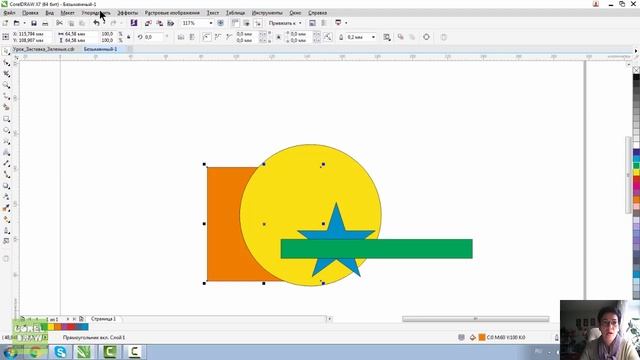Select the Artistic Media tool

6,107
